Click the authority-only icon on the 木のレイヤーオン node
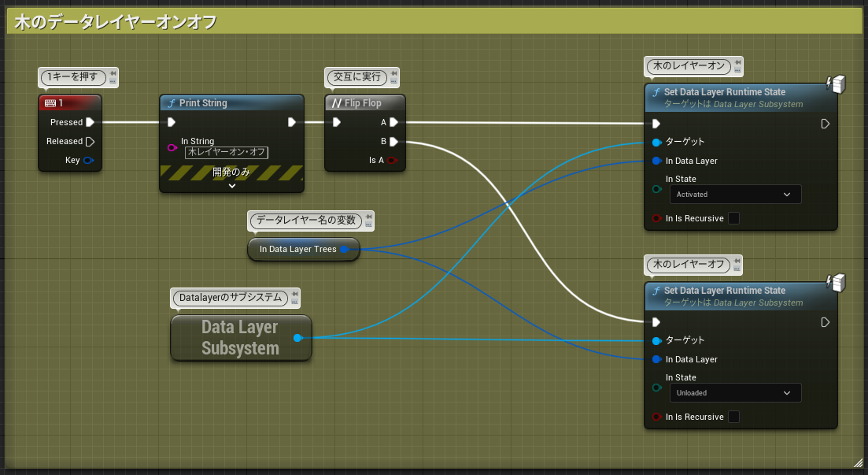The width and height of the screenshot is (868, 475). tap(836, 84)
